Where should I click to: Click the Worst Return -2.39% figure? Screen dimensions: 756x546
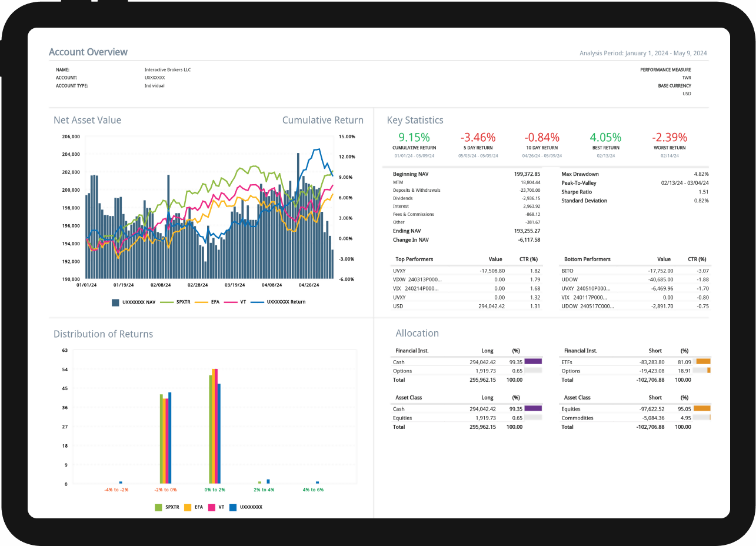point(670,137)
